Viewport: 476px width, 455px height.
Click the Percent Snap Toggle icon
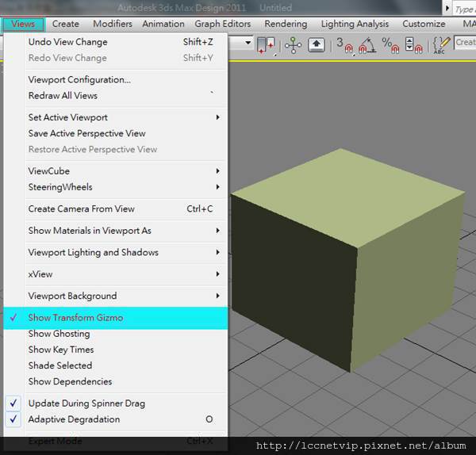[x=390, y=45]
